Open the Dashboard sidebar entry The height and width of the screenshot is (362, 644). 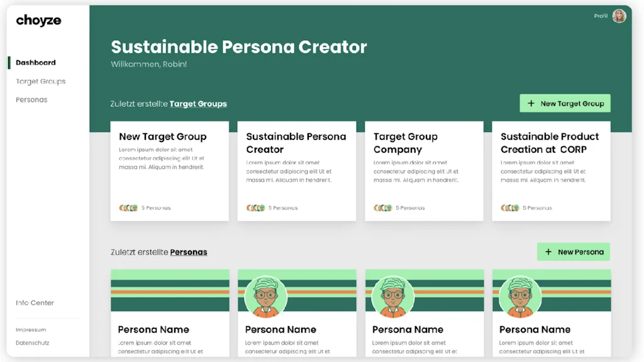pos(35,62)
